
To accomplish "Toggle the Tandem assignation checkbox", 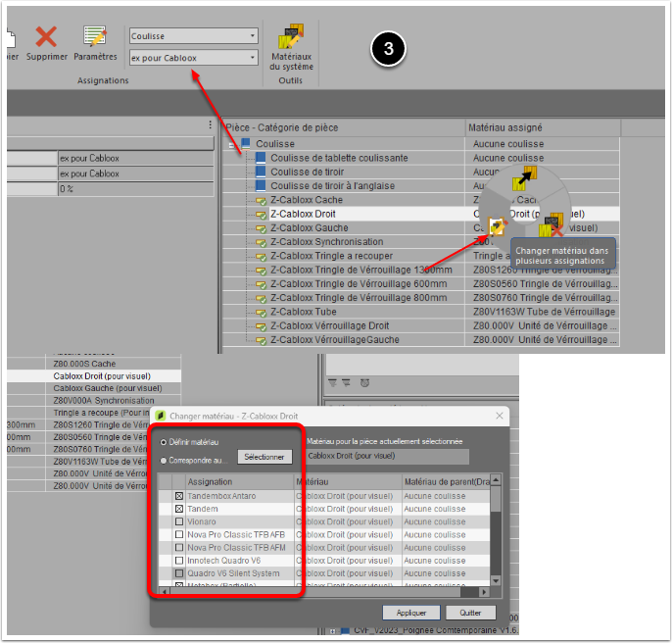I will click(179, 509).
